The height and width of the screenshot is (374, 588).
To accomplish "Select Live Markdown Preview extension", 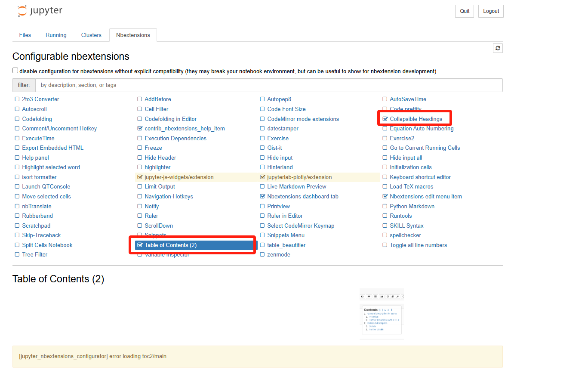I will pyautogui.click(x=297, y=187).
